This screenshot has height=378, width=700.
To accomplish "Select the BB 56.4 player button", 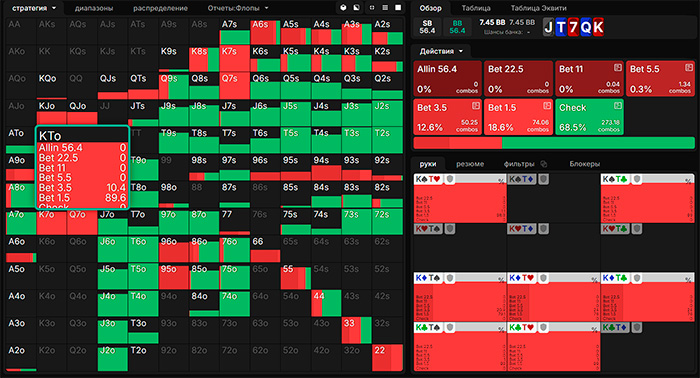I will click(457, 27).
